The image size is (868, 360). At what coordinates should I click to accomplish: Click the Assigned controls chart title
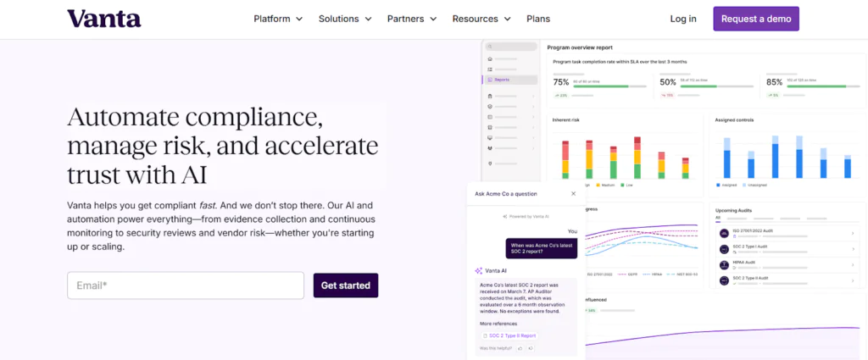click(734, 119)
